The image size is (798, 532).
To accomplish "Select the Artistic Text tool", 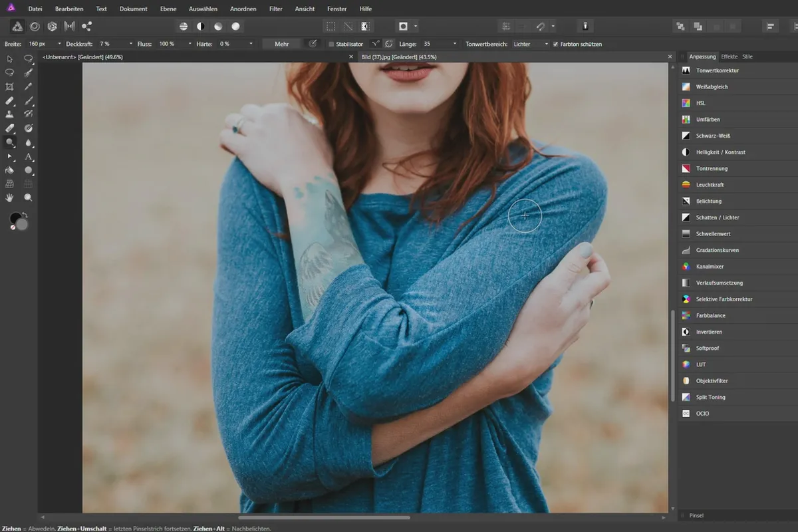I will click(29, 156).
